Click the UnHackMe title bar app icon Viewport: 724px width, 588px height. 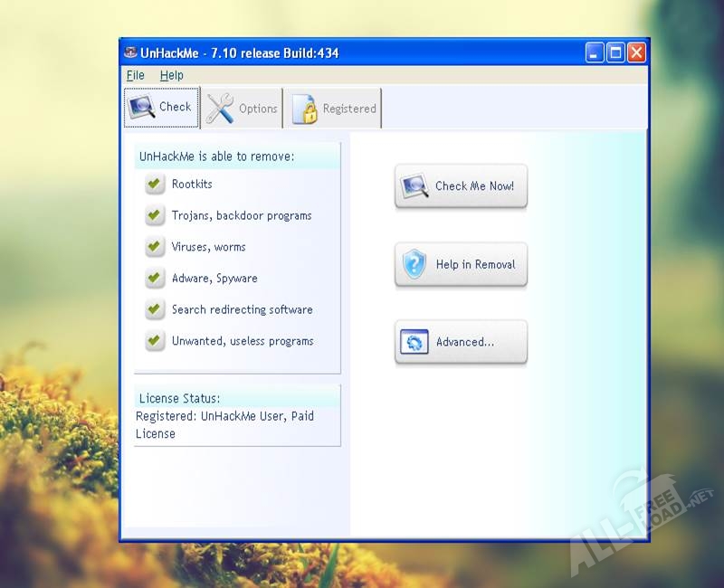pyautogui.click(x=131, y=52)
